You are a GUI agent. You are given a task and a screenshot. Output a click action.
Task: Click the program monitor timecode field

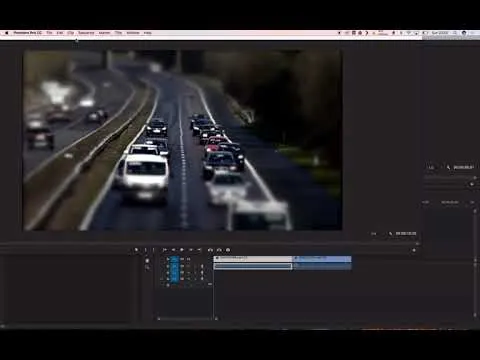point(406,234)
